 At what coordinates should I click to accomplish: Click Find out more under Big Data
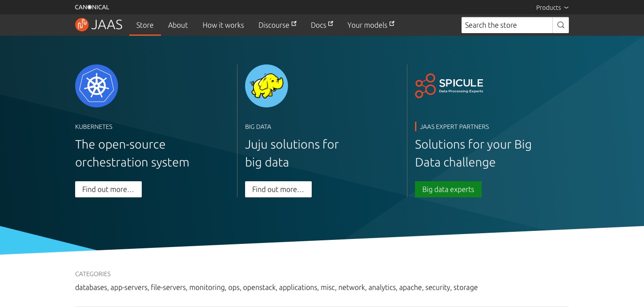(x=278, y=189)
